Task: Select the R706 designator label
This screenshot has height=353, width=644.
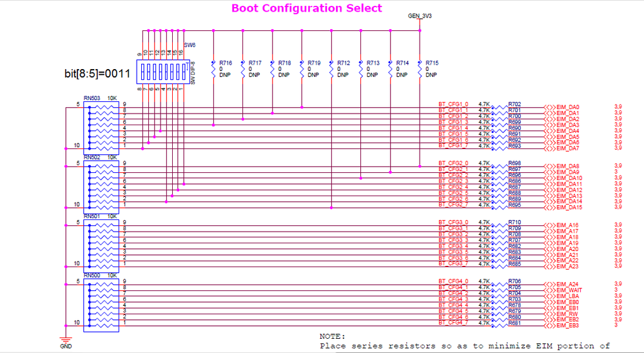Action: pos(514,281)
